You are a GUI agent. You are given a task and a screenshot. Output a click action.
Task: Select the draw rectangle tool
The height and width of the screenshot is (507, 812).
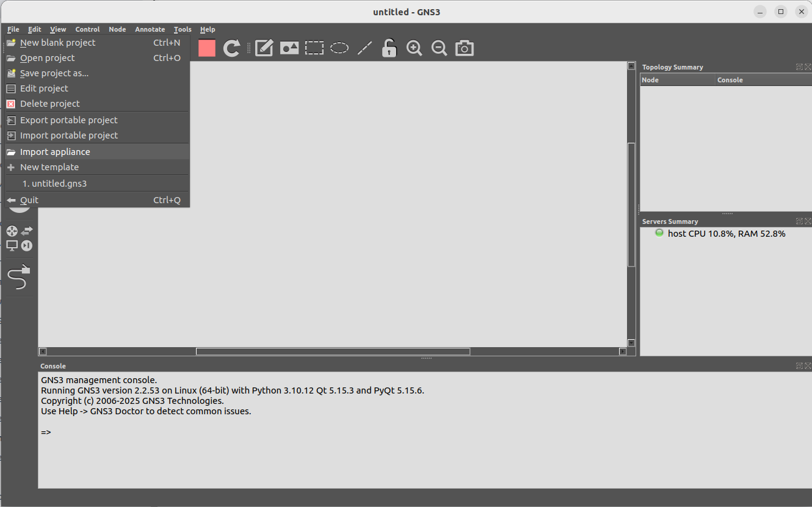tap(314, 48)
